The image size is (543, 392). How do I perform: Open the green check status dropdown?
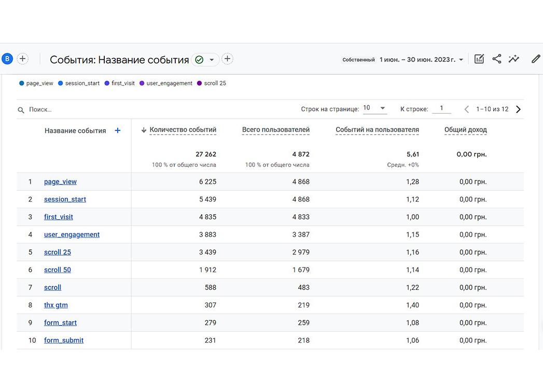tap(205, 60)
